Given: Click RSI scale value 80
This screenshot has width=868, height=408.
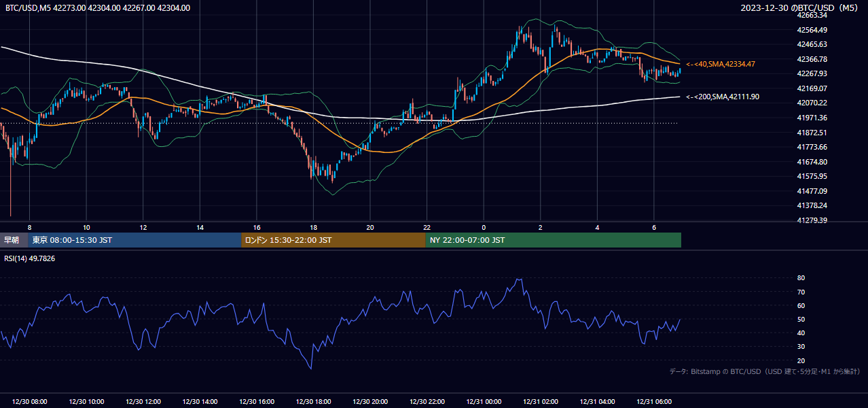Looking at the screenshot, I should coord(801,278).
